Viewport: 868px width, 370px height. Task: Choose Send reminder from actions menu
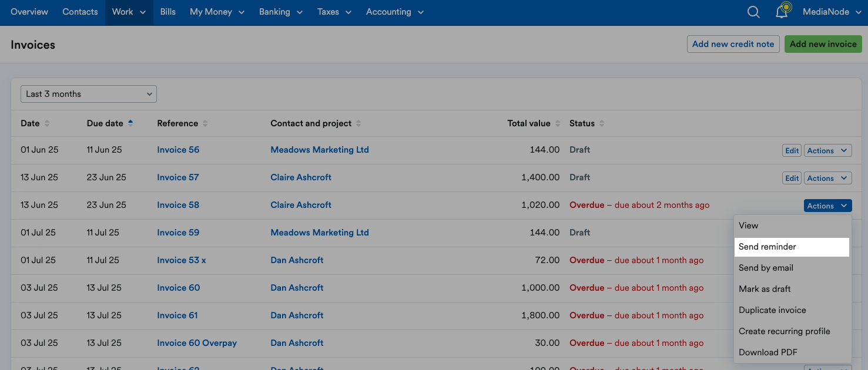(x=792, y=247)
